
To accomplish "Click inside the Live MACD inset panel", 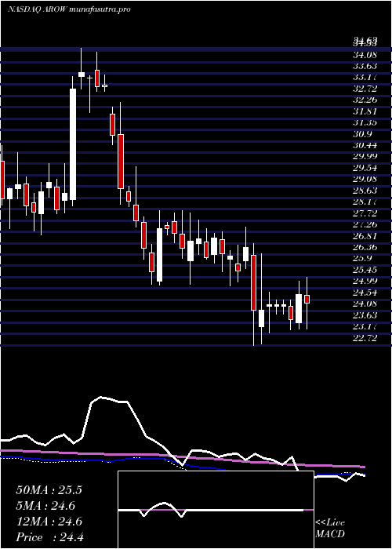I will pyautogui.click(x=216, y=510).
